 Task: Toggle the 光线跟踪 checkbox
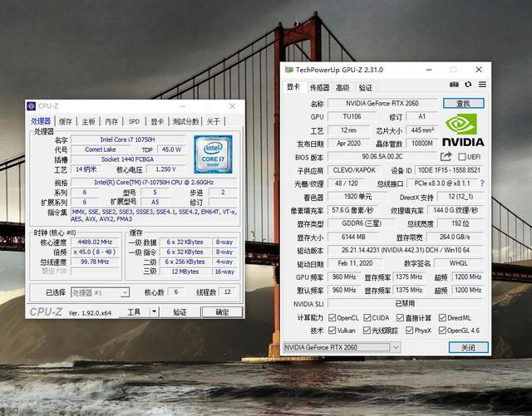click(367, 330)
